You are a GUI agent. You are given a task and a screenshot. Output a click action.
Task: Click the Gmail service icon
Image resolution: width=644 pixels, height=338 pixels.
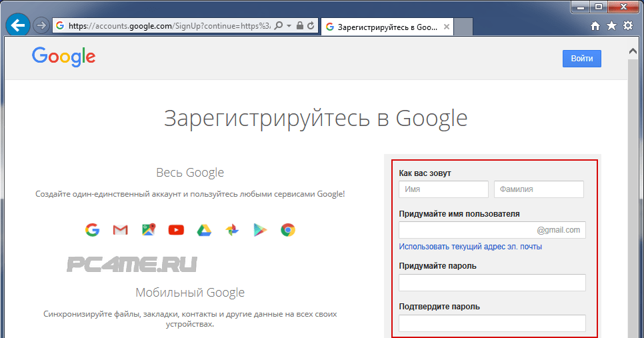[x=121, y=230]
